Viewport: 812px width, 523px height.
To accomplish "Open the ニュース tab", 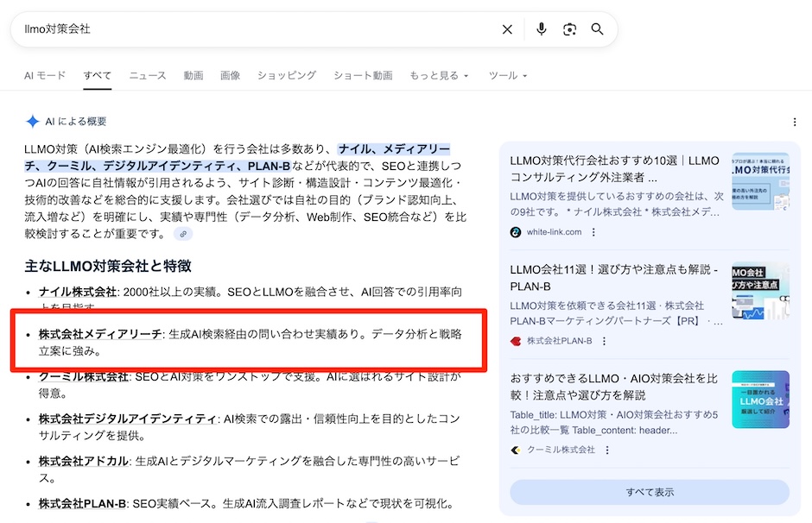I will coord(148,76).
